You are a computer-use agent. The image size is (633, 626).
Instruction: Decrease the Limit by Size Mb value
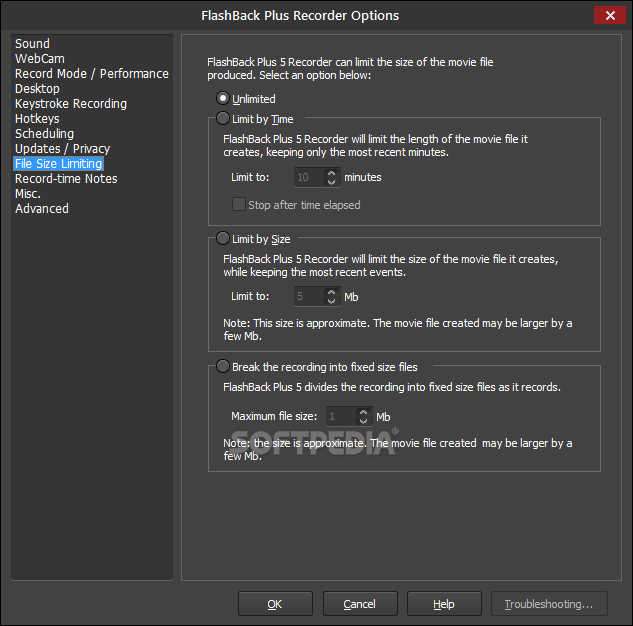click(331, 301)
